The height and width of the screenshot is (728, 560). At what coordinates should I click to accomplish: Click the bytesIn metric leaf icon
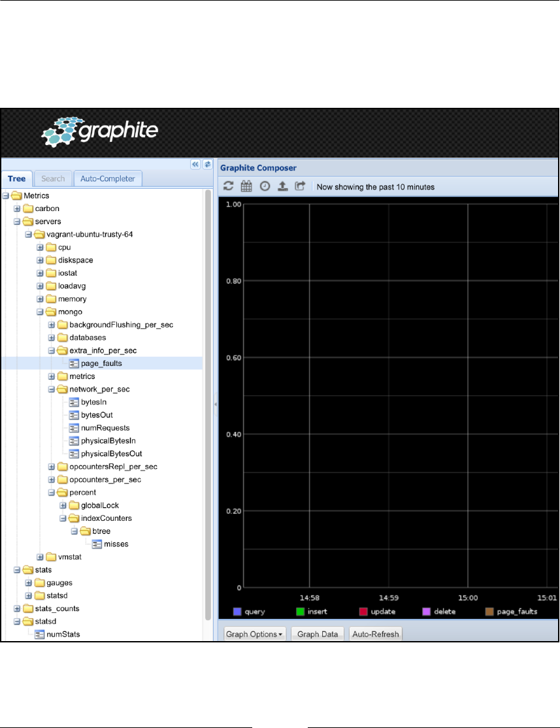coord(74,402)
